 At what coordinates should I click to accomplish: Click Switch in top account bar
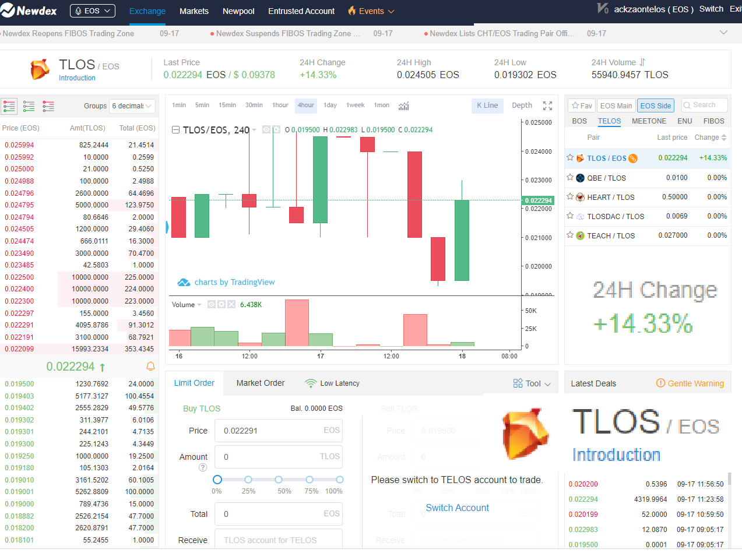711,9
